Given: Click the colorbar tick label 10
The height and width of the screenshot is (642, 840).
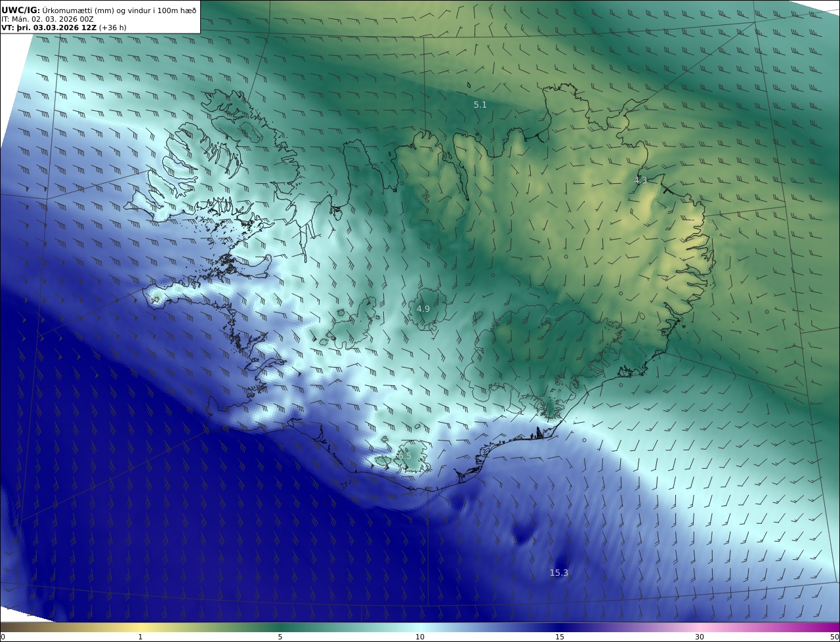Looking at the screenshot, I should pos(420,637).
